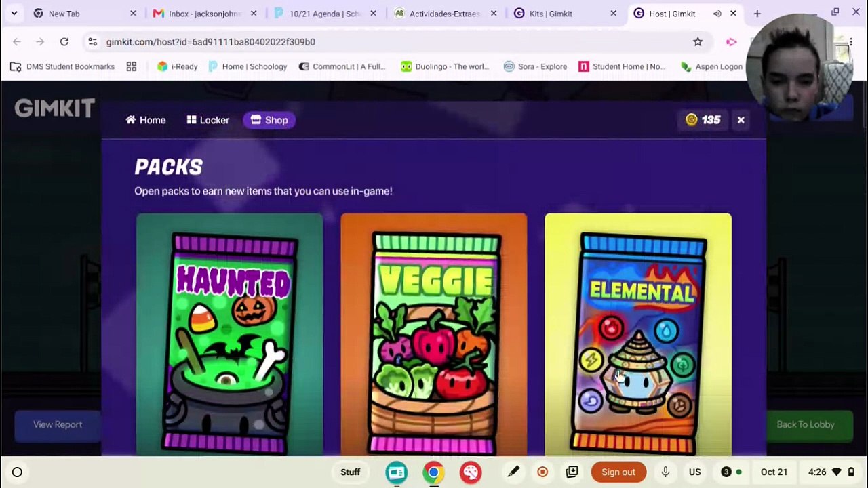Click the Stuff button on shelf
868x488 pixels.
(x=351, y=472)
